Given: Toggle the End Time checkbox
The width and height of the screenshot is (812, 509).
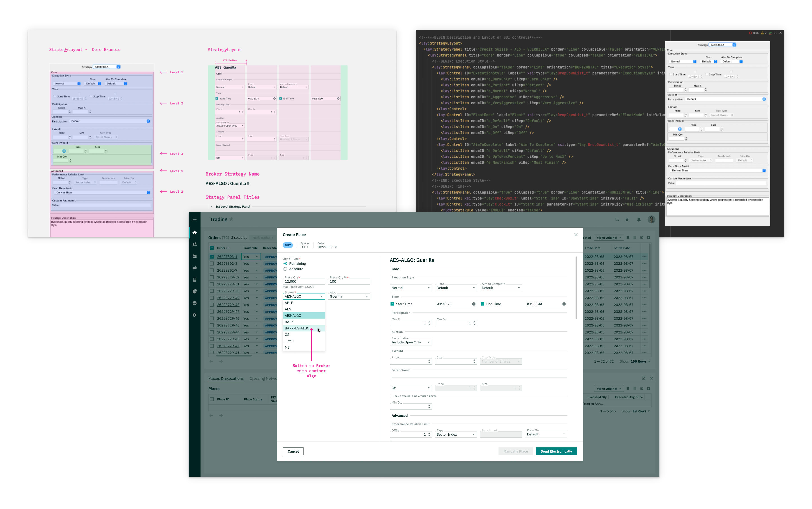Looking at the screenshot, I should click(482, 304).
